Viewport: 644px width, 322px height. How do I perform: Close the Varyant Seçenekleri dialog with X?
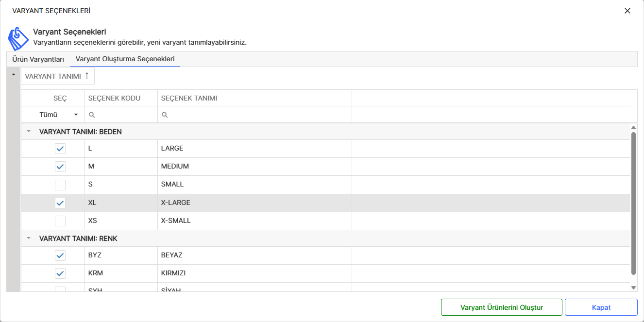(x=627, y=11)
